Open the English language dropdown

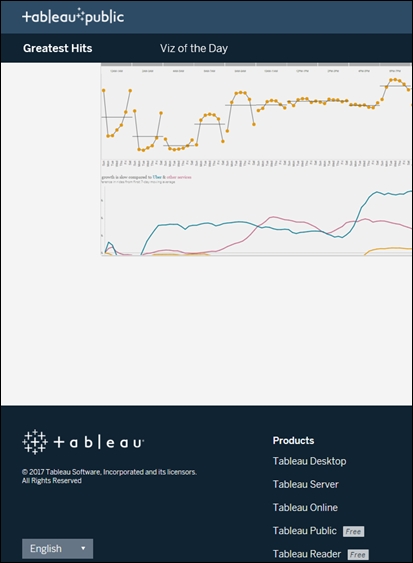(57, 548)
